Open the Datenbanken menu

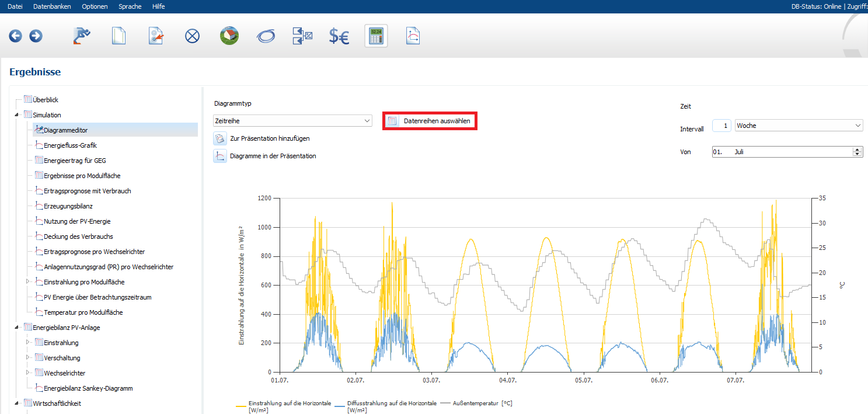[x=52, y=6]
